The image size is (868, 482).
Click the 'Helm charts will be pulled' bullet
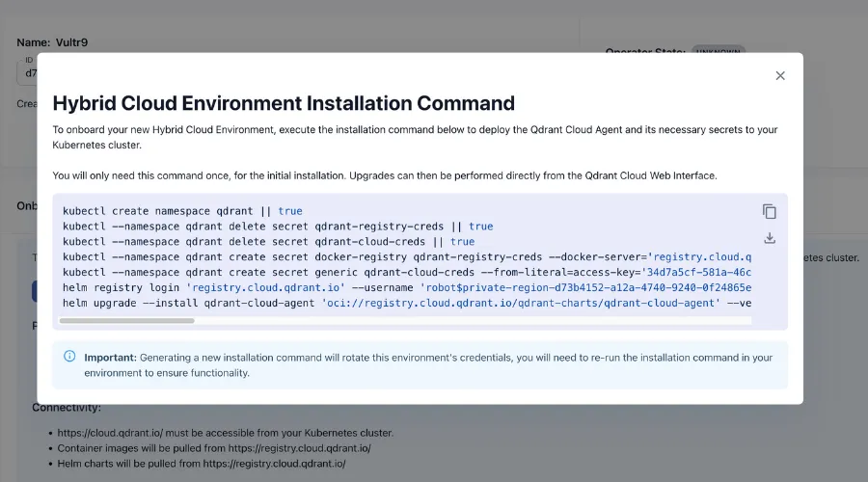coord(202,464)
